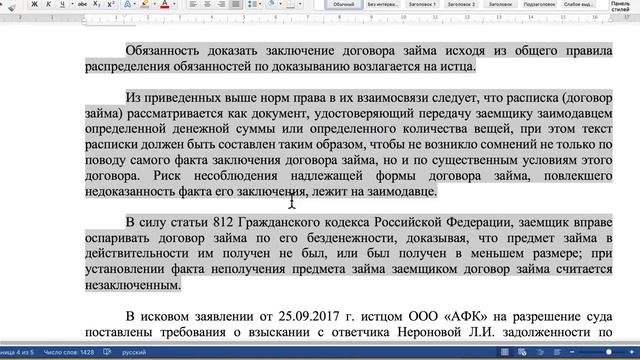Viewport: 640px width, 360px height.
Task: Select the 'Заголовок 2' style
Action: pos(461,4)
